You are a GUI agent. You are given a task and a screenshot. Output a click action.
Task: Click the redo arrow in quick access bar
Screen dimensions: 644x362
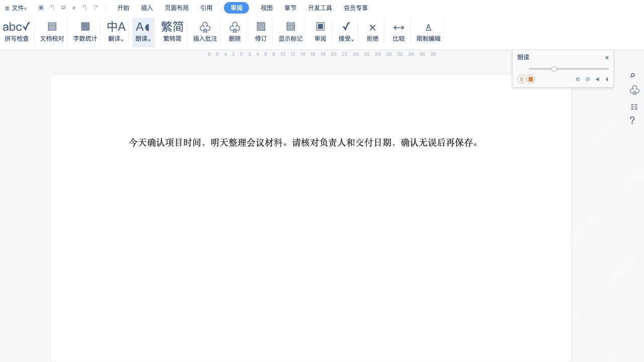[x=96, y=8]
